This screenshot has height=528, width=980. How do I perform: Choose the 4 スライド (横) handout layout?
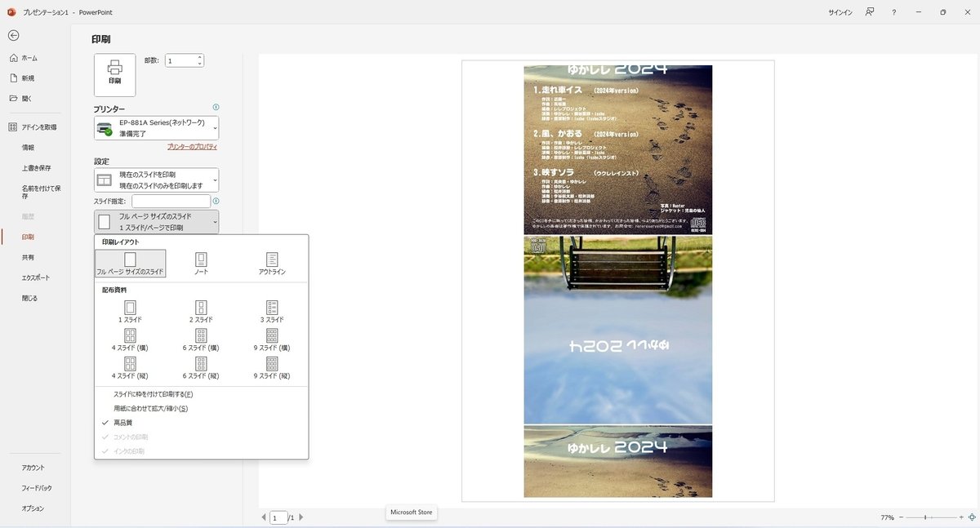point(131,339)
